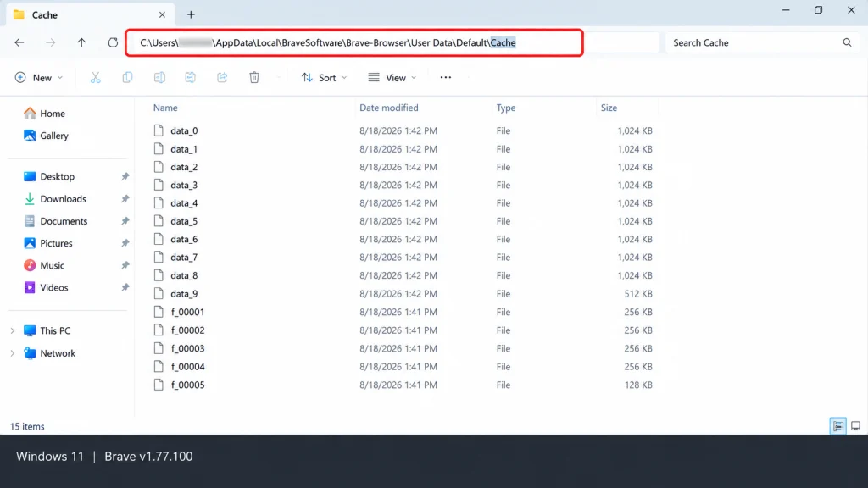Sort by the Size column header
The width and height of the screenshot is (868, 488).
point(609,108)
